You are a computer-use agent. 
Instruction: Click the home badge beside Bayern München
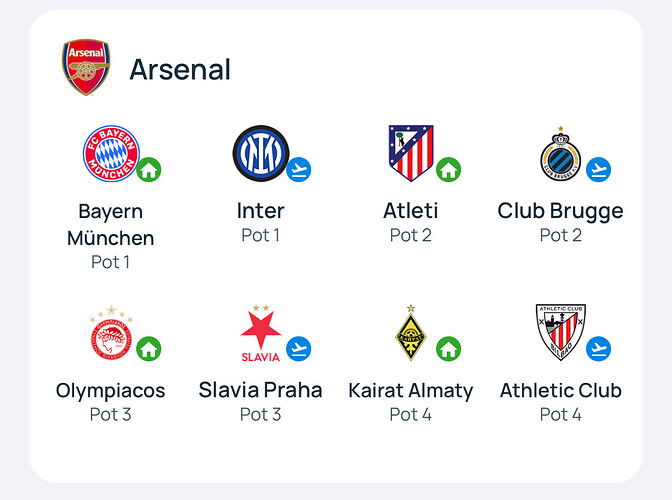149,169
